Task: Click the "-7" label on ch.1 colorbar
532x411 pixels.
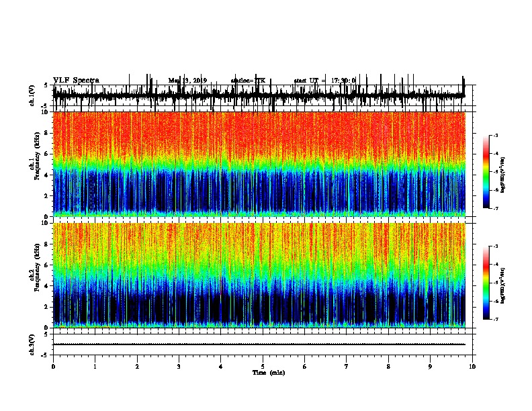Action: point(496,208)
